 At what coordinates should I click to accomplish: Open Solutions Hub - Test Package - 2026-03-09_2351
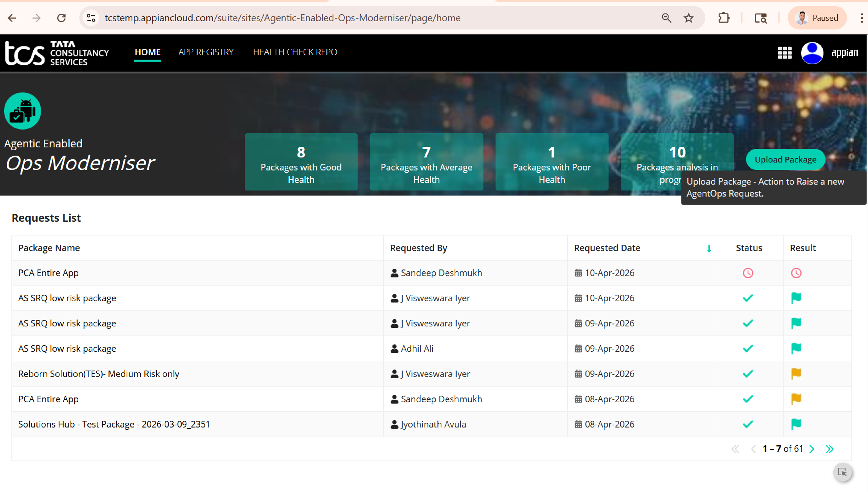pyautogui.click(x=114, y=424)
